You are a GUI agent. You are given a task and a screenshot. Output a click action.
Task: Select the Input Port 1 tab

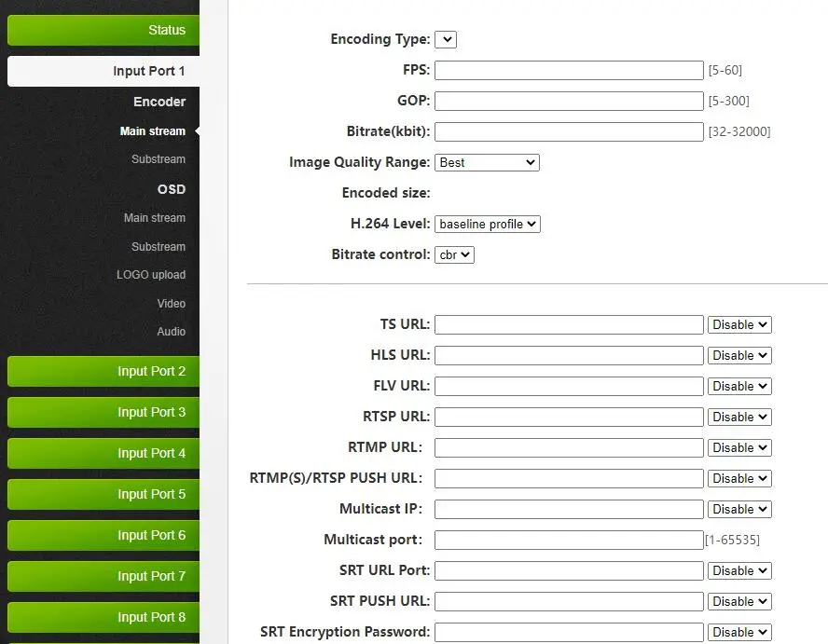point(103,70)
